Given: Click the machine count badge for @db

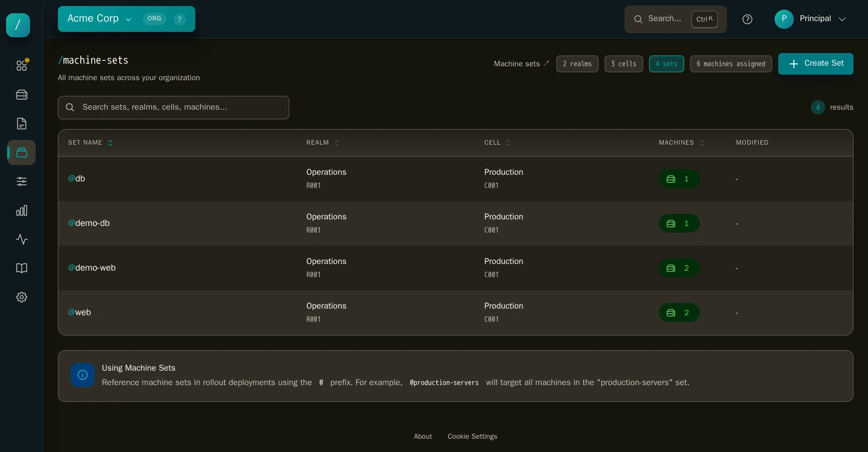Looking at the screenshot, I should [679, 179].
